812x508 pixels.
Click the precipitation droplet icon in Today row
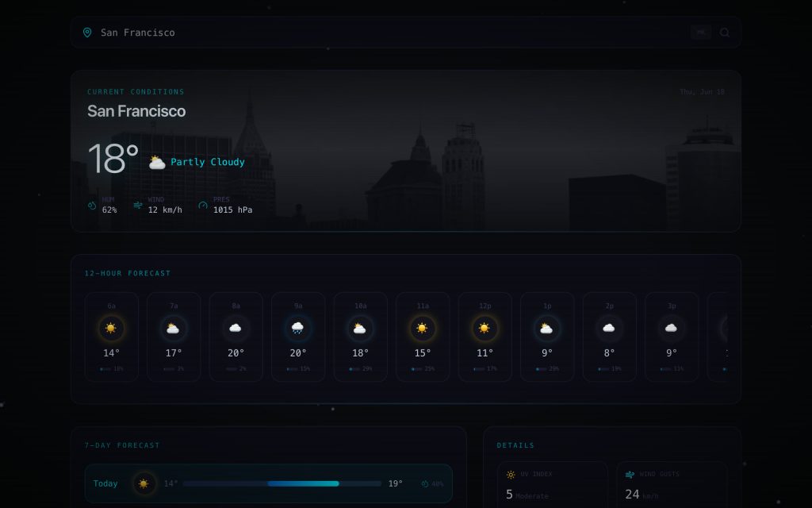tap(425, 483)
